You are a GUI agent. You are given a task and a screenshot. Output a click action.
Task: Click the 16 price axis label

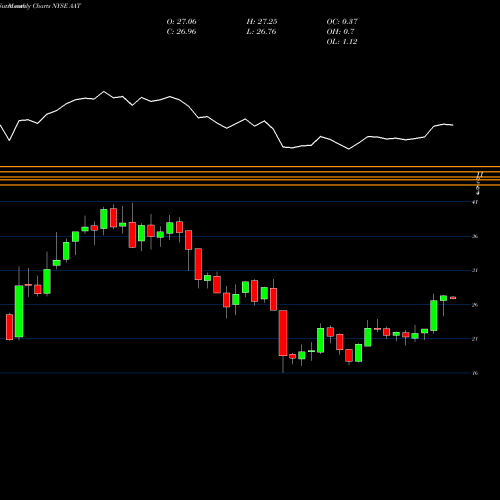pos(475,373)
